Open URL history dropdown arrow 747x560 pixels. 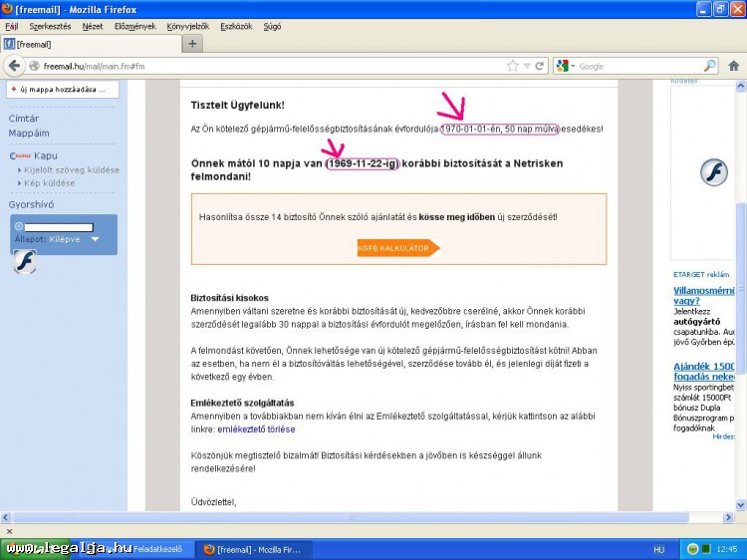pyautogui.click(x=527, y=66)
